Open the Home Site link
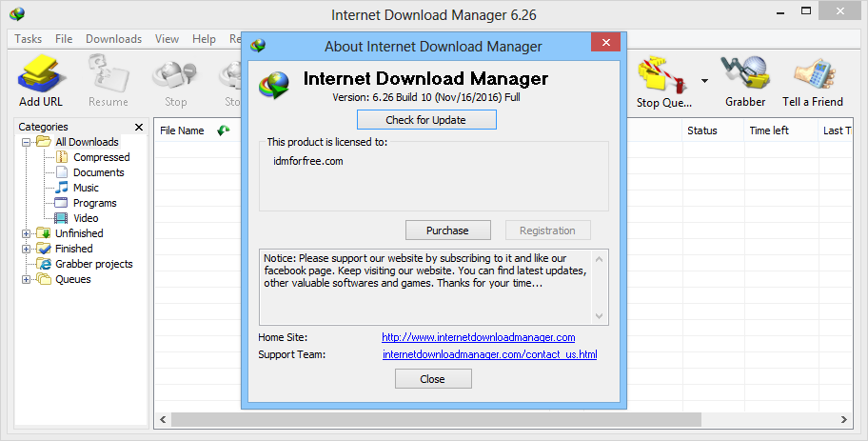868x441 pixels. coord(479,337)
